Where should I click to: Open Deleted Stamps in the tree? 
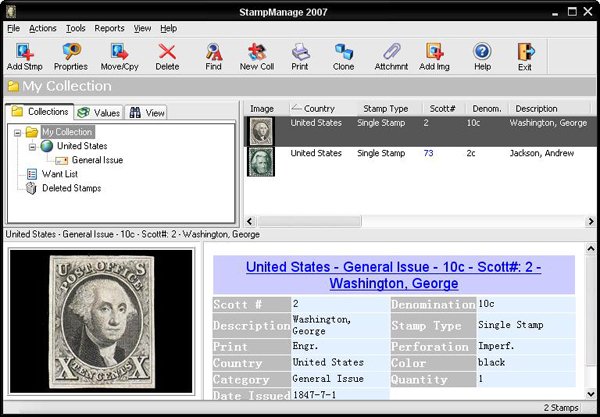[x=70, y=188]
